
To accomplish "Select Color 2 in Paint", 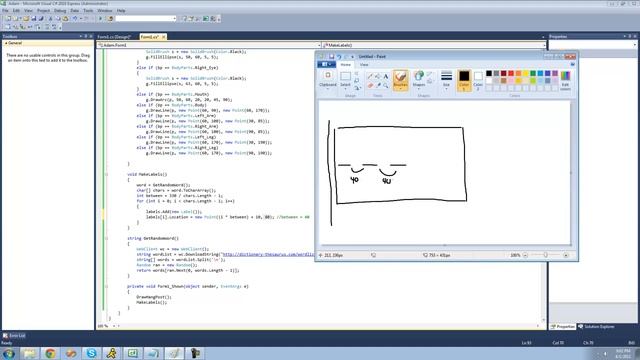I will pos(478,80).
